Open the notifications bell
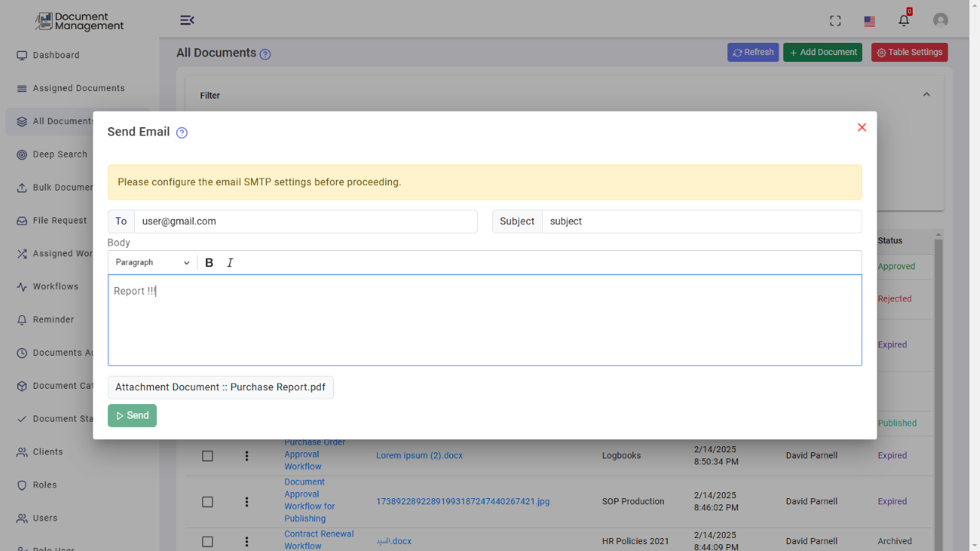 click(x=904, y=21)
